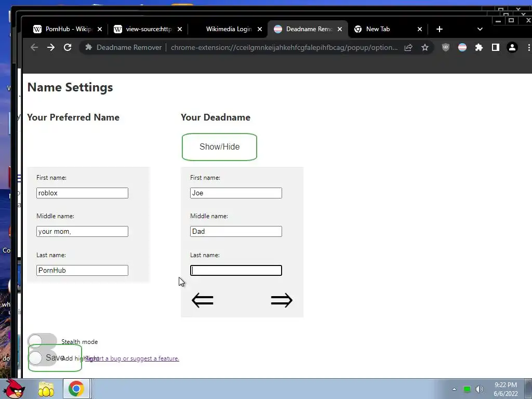Open the Chrome profile avatar

tap(512, 47)
